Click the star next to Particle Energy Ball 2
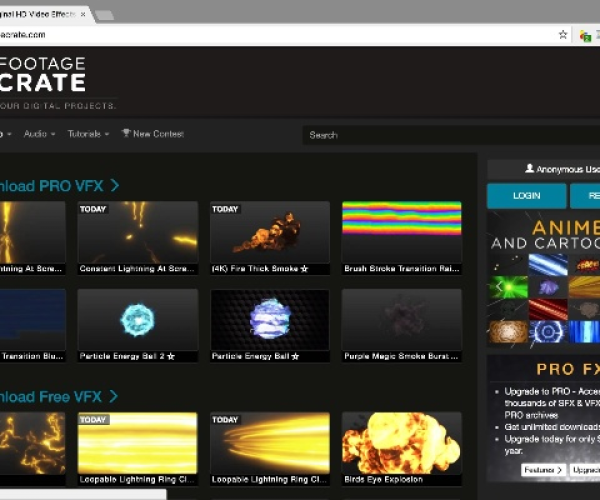The width and height of the screenshot is (600, 500). click(171, 357)
